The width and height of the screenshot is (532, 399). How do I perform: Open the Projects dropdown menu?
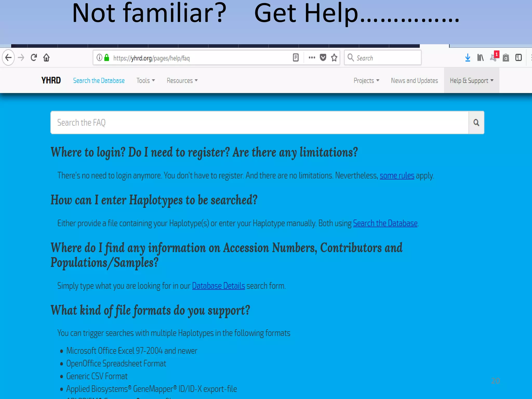pos(366,81)
